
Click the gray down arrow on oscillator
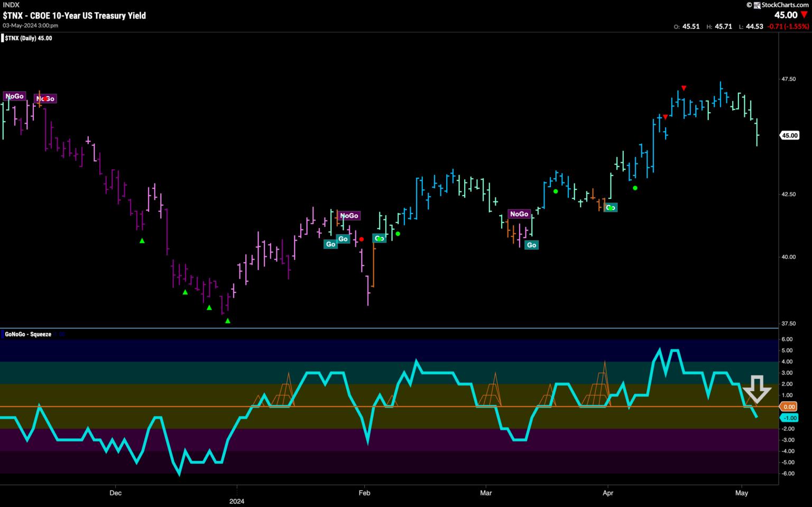[757, 390]
